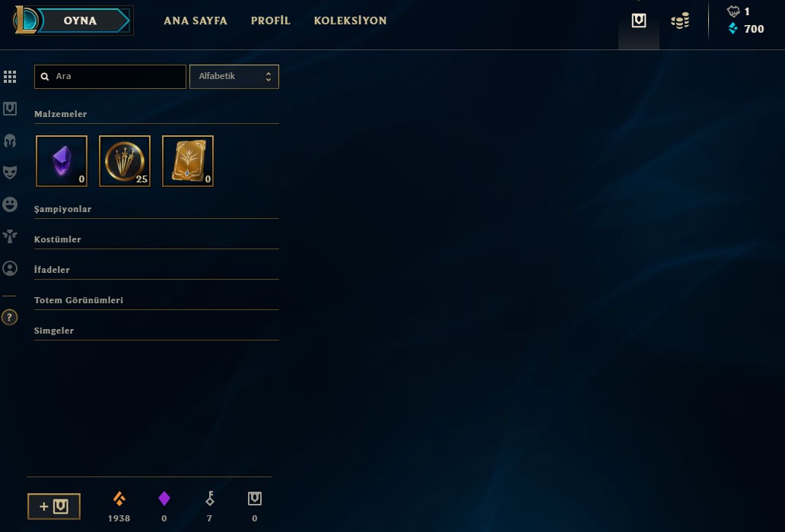Filter loot by summoner icons filter
Image resolution: width=785 pixels, height=532 pixels.
point(10,268)
